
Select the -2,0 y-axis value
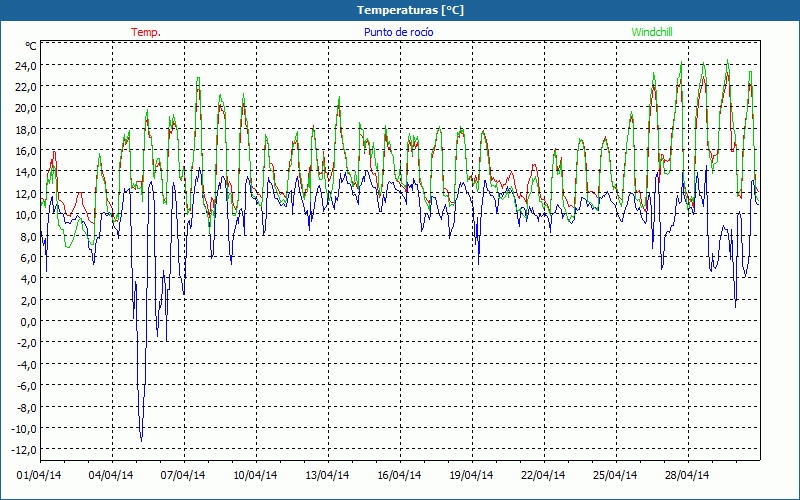point(27,343)
